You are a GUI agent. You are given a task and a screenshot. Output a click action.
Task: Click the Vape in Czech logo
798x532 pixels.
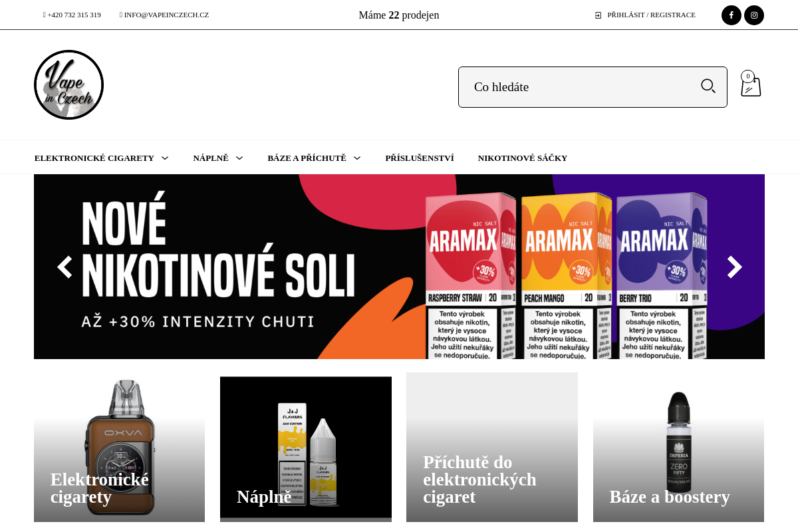(68, 84)
